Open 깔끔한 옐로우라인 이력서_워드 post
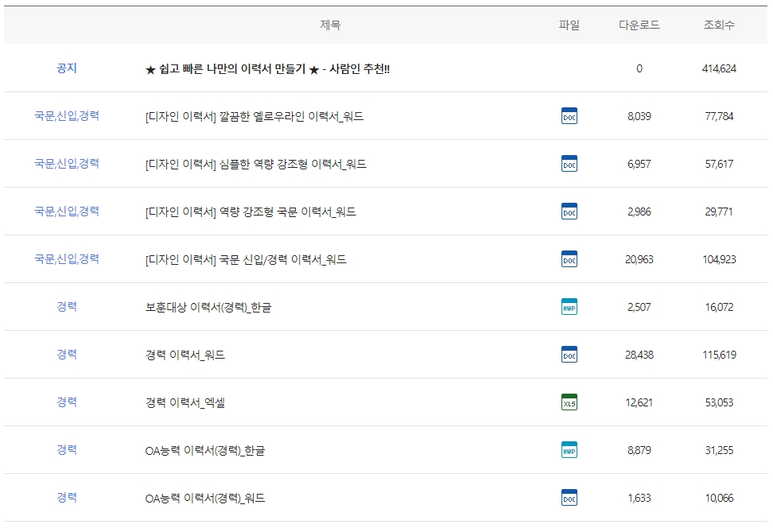Screen dimensions: 773x532 pyautogui.click(x=254, y=116)
